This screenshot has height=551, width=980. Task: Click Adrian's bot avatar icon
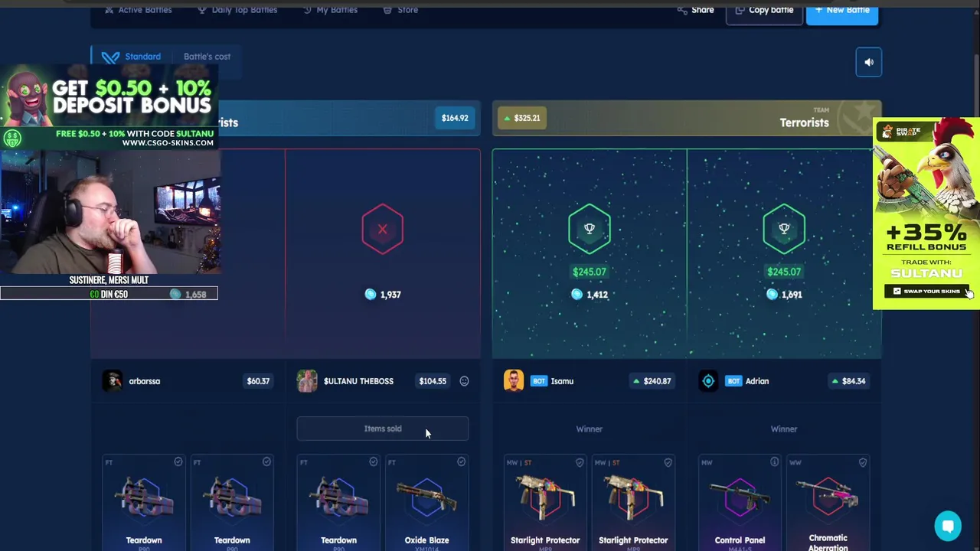click(x=708, y=381)
